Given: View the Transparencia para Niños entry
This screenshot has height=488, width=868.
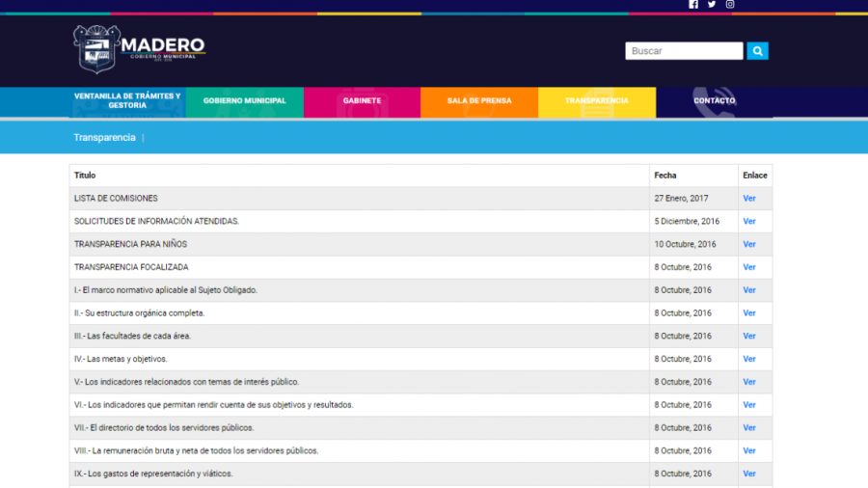Looking at the screenshot, I should (749, 245).
